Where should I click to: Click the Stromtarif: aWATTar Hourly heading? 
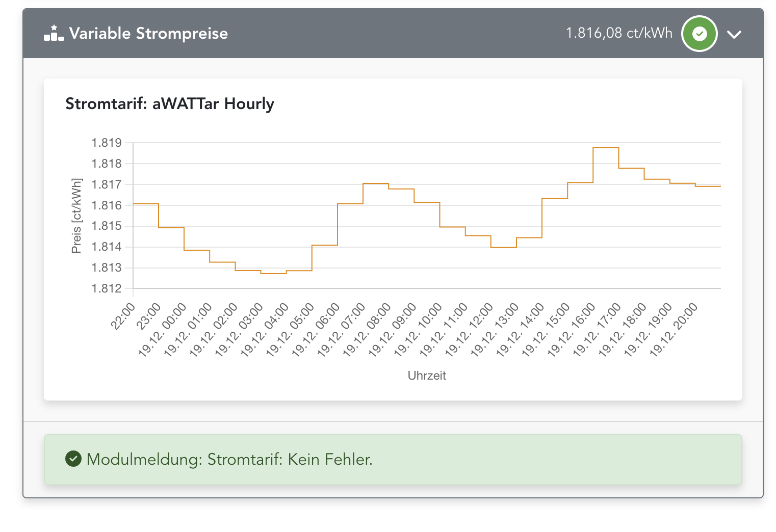170,103
